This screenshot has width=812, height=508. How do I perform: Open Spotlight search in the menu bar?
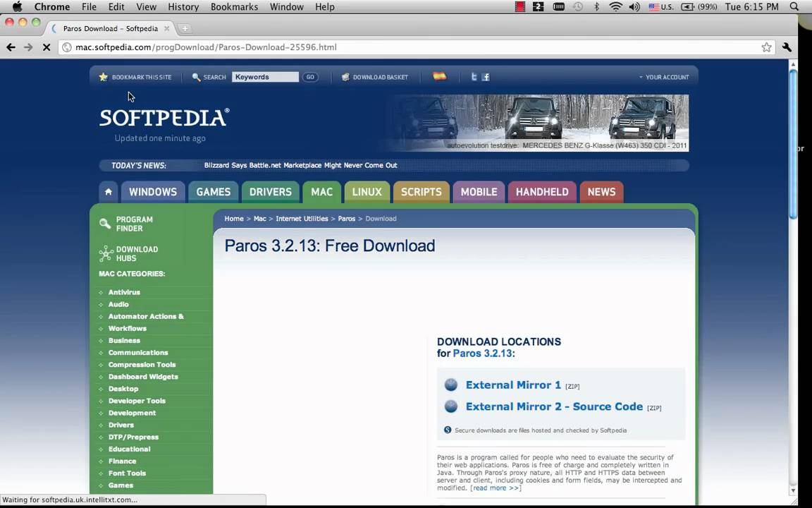click(x=794, y=7)
